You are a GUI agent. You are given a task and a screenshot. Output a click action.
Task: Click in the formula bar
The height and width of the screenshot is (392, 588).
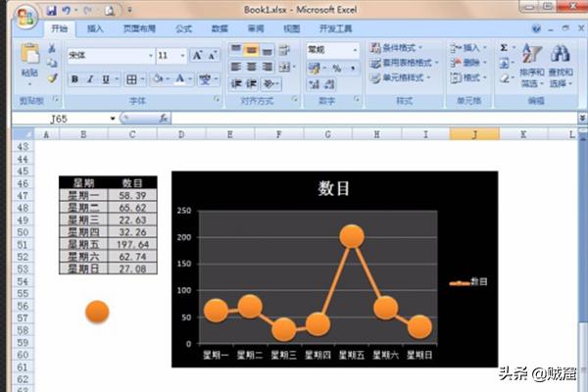[x=374, y=119]
